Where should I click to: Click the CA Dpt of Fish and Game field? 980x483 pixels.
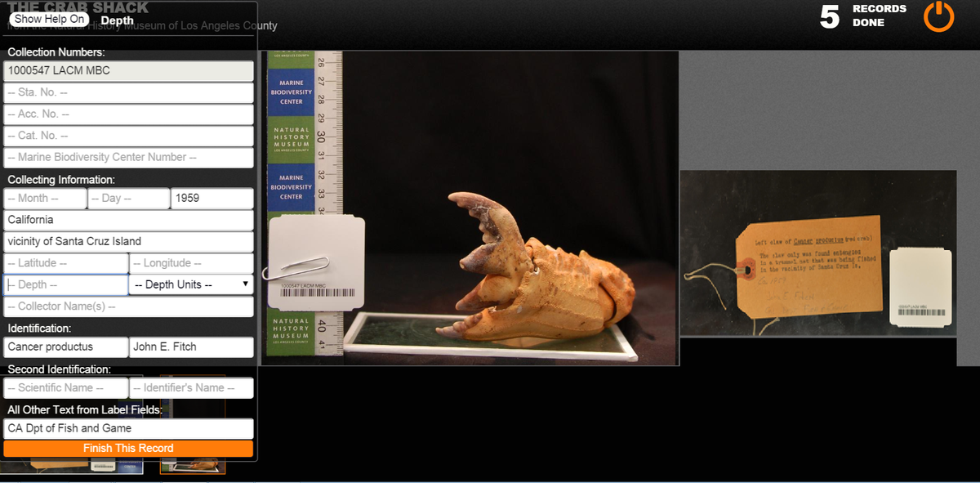point(128,428)
